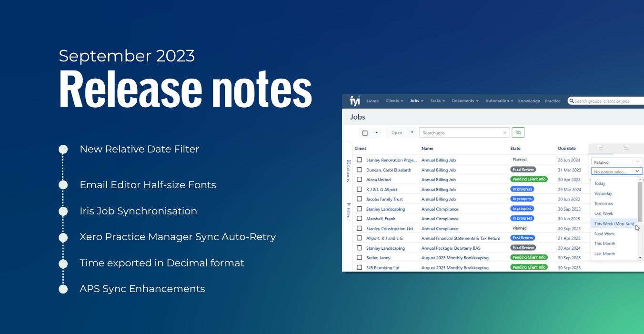Viewport: 644px width, 334px height.
Task: Toggle the green hidden-eye visibility button
Action: coord(518,133)
